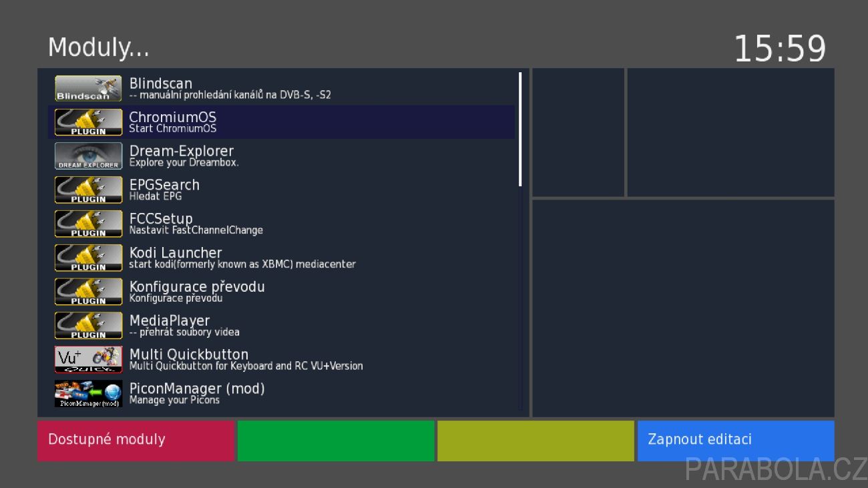
Task: Select the ChromiumOS list title
Action: coord(172,117)
